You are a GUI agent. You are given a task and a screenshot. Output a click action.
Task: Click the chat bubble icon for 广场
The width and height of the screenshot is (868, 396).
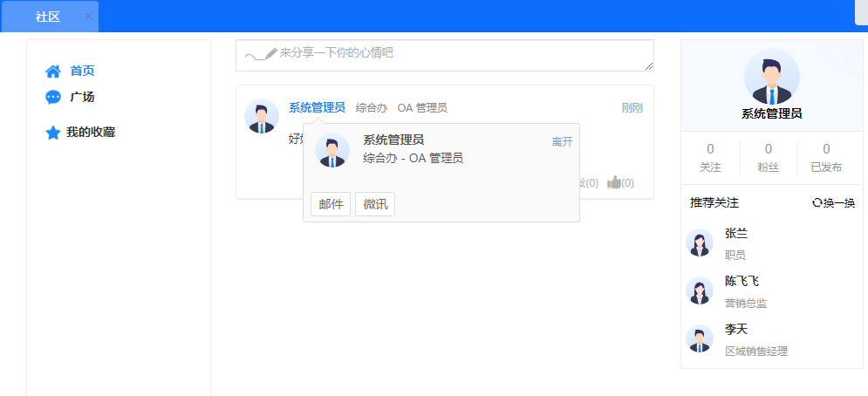tap(53, 98)
